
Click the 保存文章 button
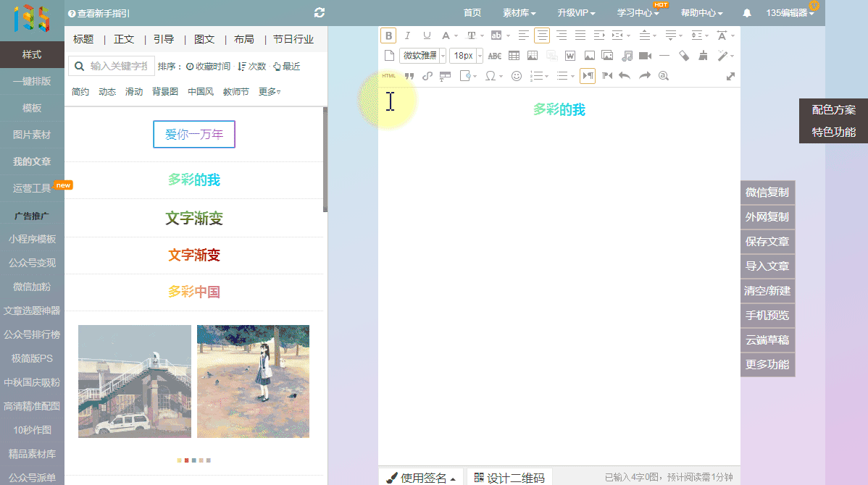coord(767,242)
